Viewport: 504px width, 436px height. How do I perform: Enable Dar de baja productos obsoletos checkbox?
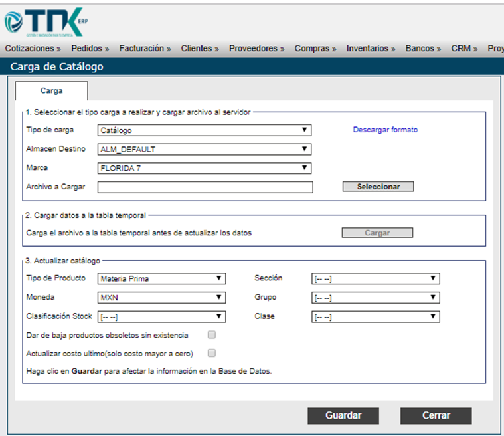[212, 335]
